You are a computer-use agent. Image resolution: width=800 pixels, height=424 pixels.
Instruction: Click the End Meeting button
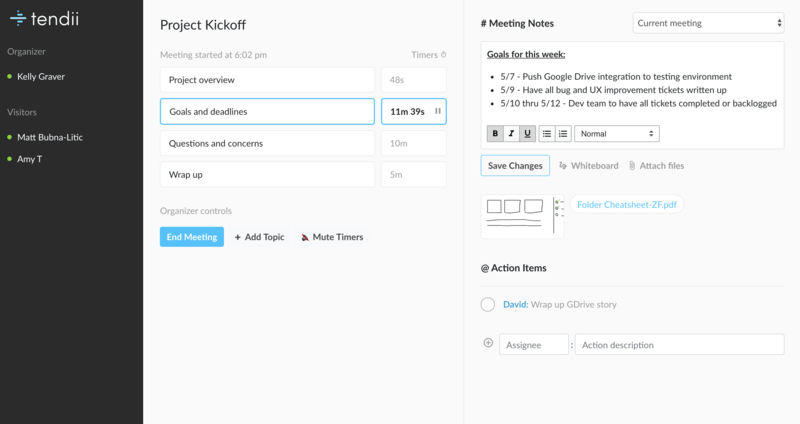(x=192, y=237)
